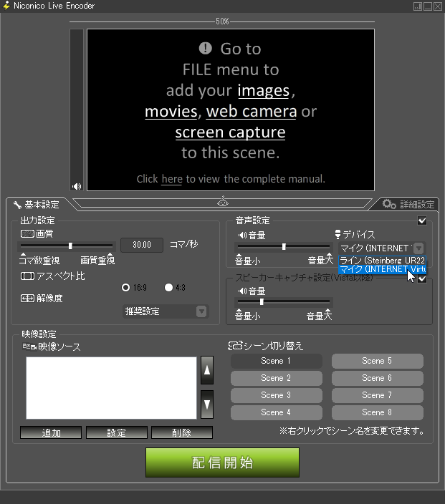Screen dimensions: 445x504
Task: Click the wrench icon on 基本設定 tab
Action: tap(18, 205)
